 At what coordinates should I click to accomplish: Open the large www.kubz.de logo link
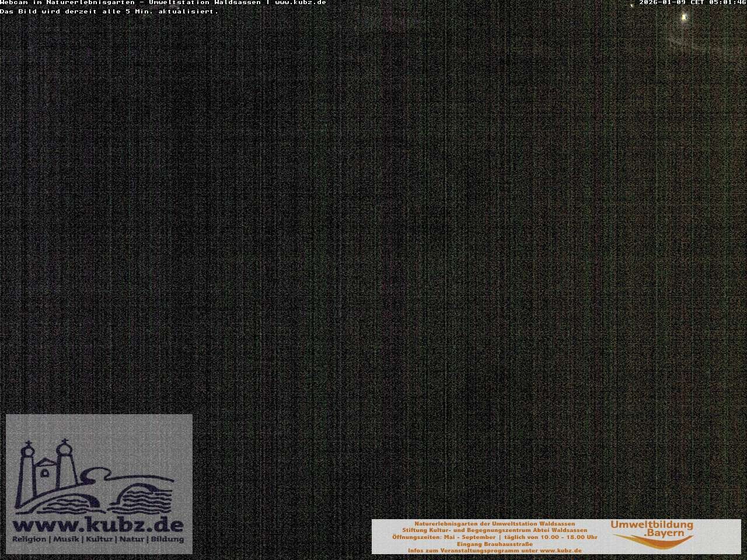coord(98,524)
